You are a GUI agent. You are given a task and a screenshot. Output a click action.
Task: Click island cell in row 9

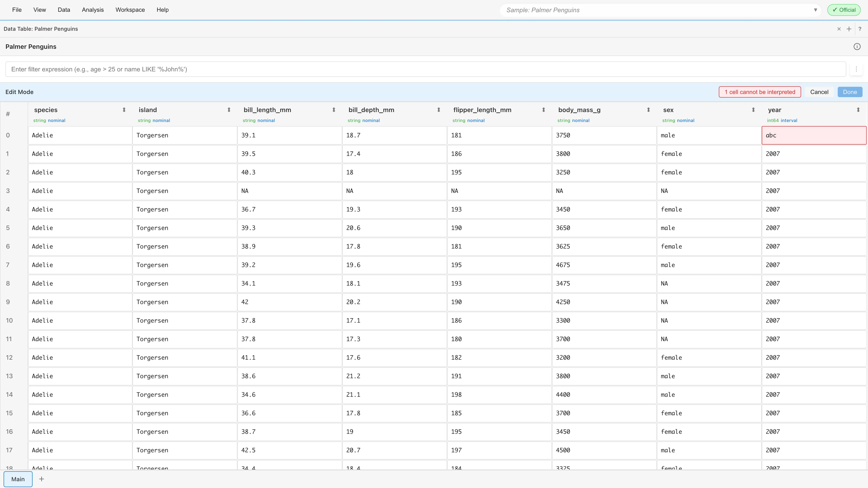tap(185, 302)
